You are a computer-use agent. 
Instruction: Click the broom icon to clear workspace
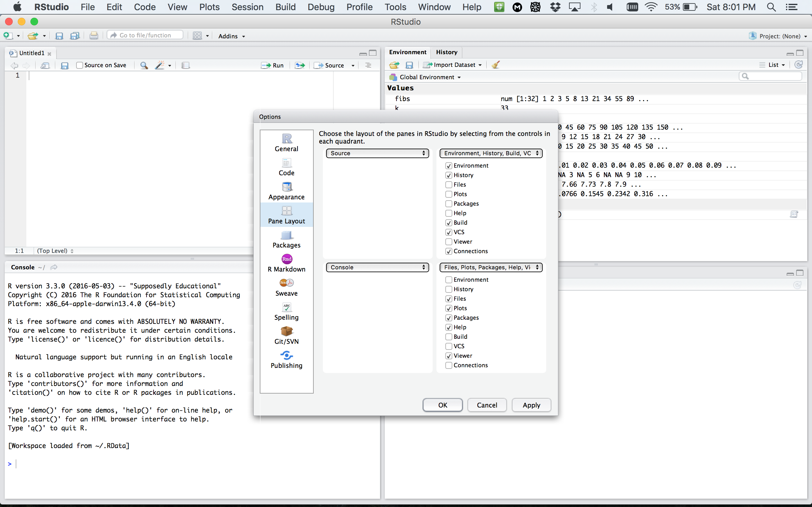(x=495, y=65)
